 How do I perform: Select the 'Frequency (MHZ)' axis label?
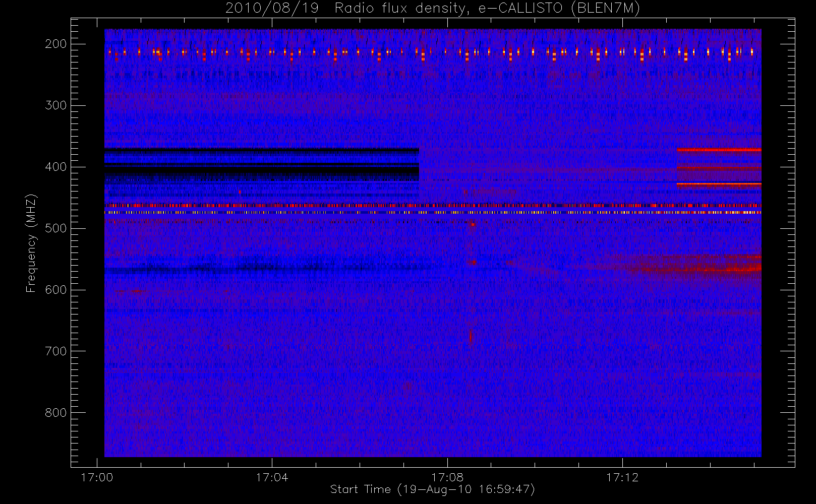click(31, 243)
